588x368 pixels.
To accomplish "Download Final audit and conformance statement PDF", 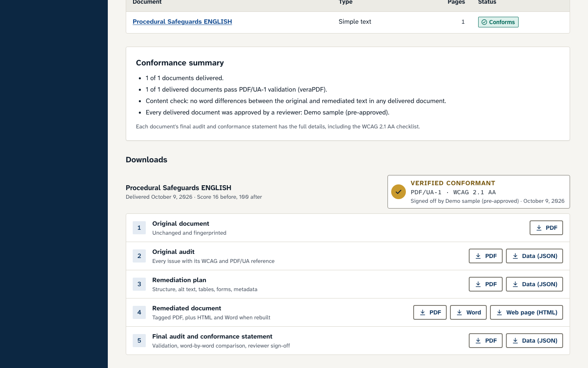I will coord(486,341).
